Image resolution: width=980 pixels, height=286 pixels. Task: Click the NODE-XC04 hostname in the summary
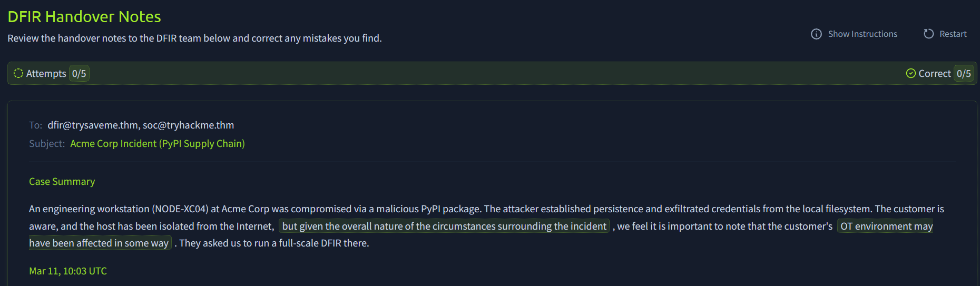[x=180, y=209]
